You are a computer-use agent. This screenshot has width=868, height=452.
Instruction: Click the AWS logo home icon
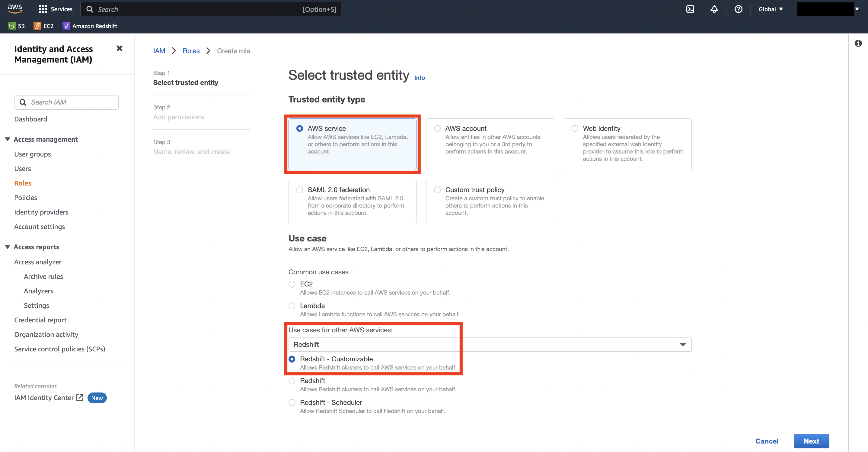click(x=15, y=9)
